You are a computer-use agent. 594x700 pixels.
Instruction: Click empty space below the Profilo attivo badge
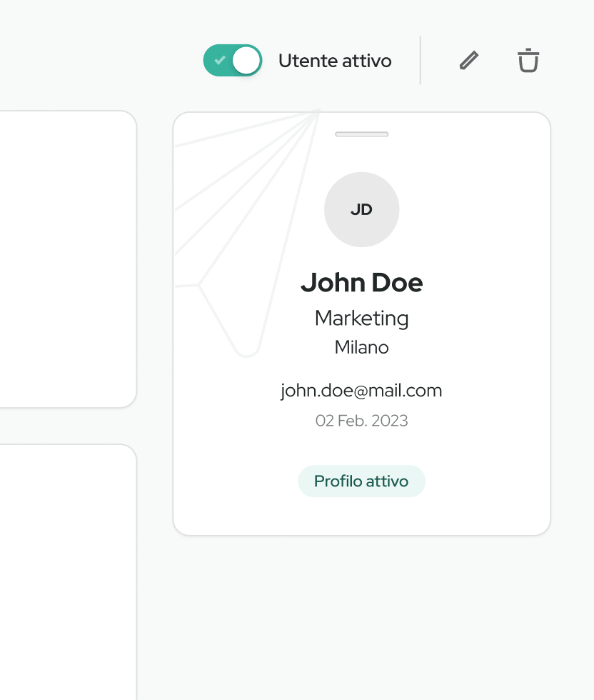click(x=361, y=516)
